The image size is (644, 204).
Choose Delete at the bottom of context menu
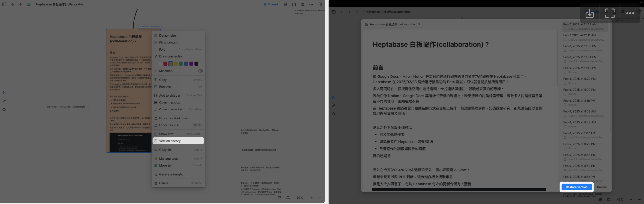178,183
